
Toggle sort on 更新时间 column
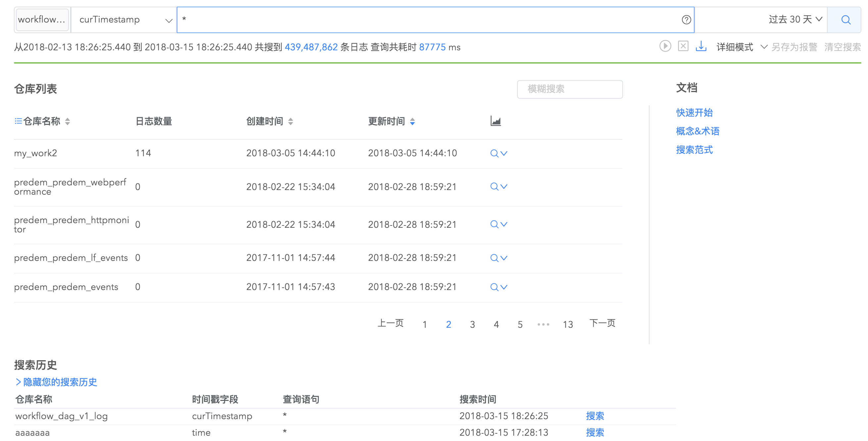tap(412, 121)
